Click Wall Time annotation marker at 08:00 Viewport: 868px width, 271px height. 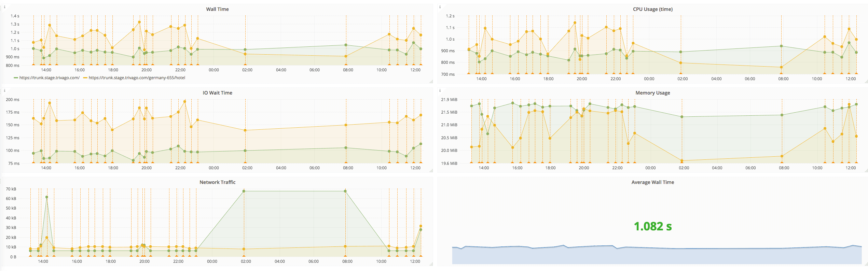[x=346, y=64]
